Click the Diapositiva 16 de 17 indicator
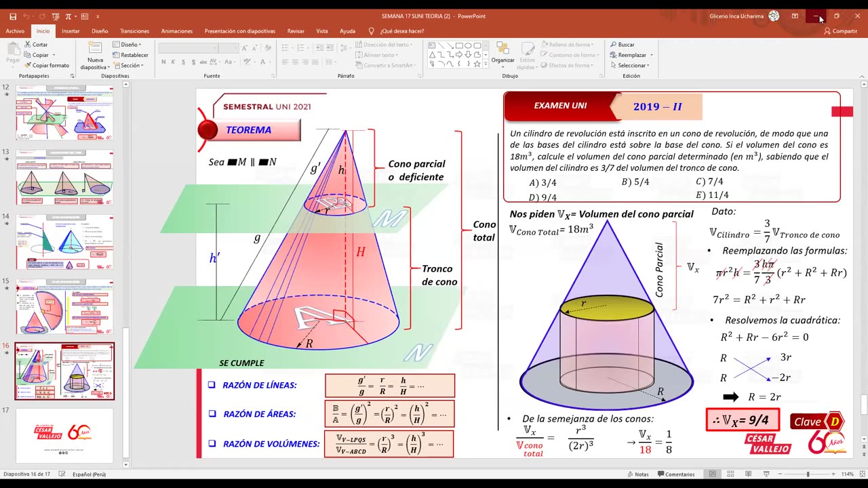868x488 pixels. coord(27,474)
